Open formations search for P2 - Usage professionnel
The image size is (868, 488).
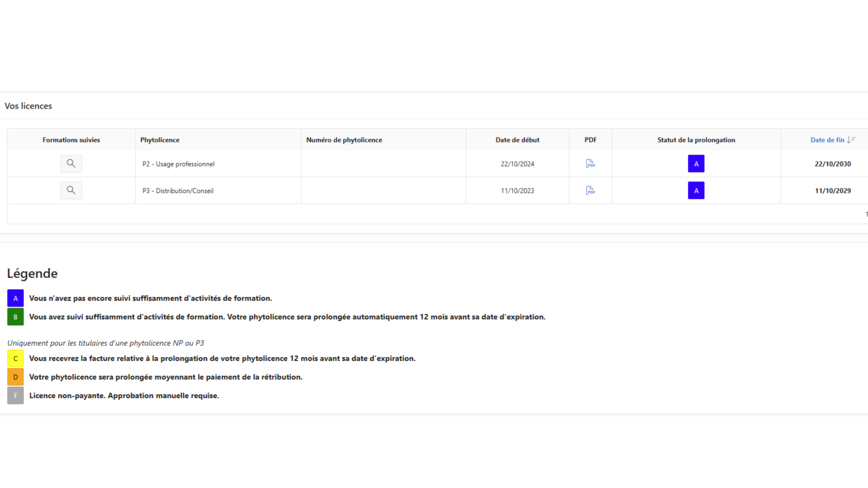pos(71,164)
